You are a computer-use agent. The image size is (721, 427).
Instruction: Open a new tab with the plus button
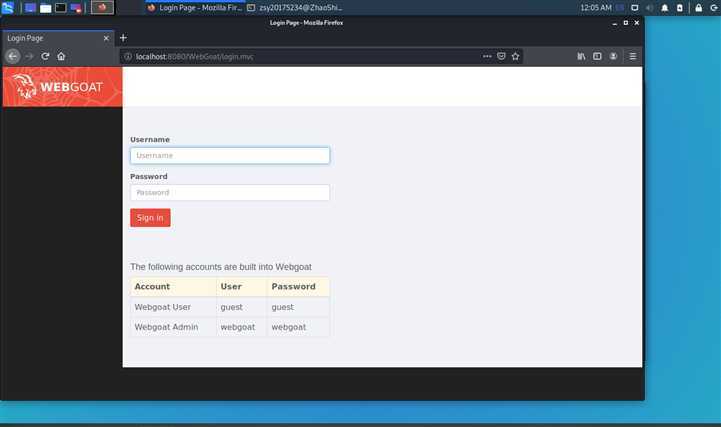[x=123, y=38]
